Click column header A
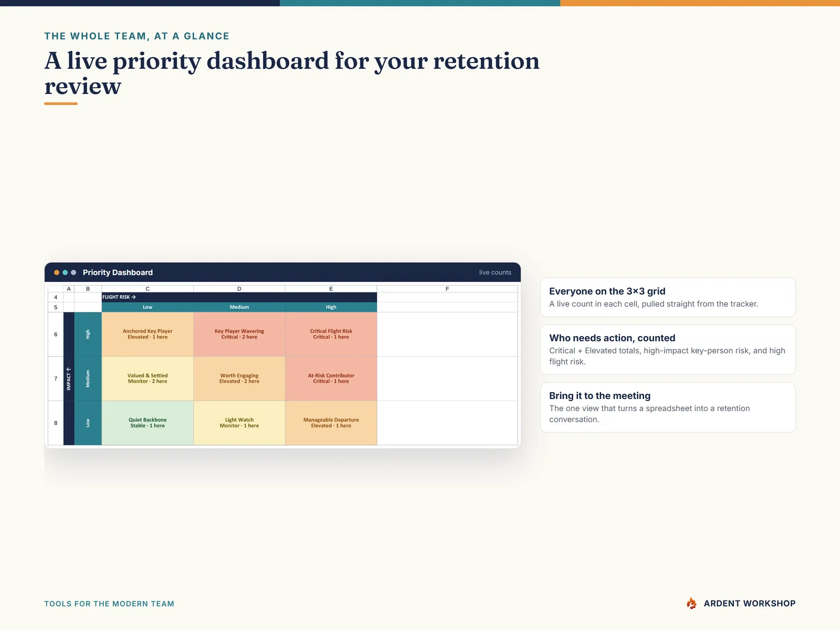 [69, 289]
